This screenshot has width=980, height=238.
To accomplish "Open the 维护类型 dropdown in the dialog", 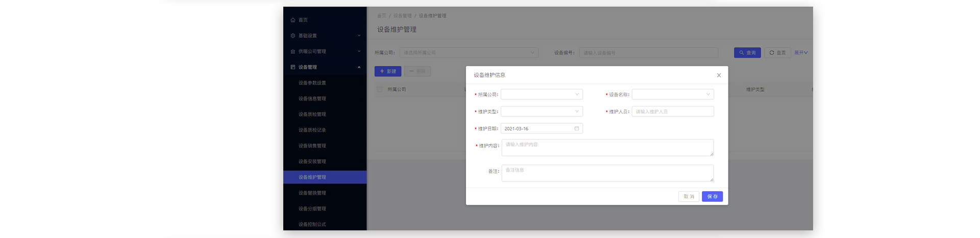I will (542, 112).
